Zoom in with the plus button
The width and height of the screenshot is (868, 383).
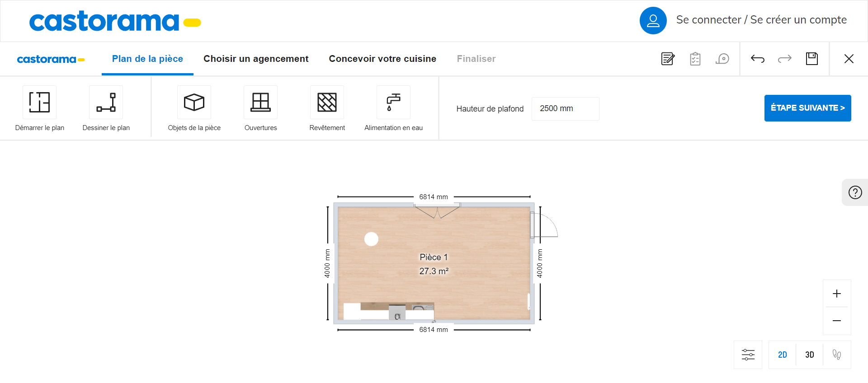[x=837, y=294]
